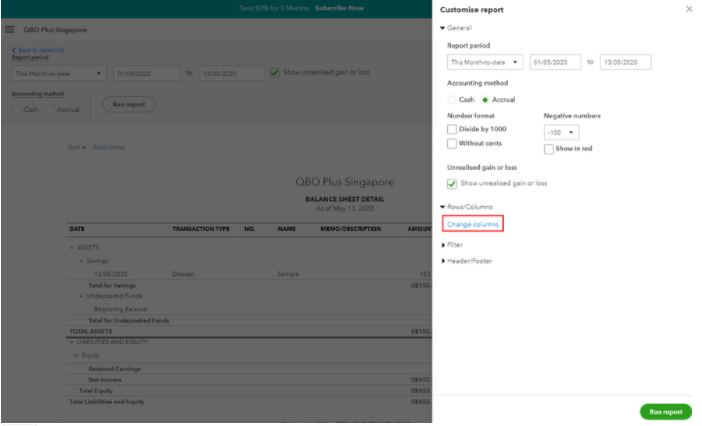The image size is (702, 426).
Task: Collapse the Equity row in report
Action: tap(77, 356)
